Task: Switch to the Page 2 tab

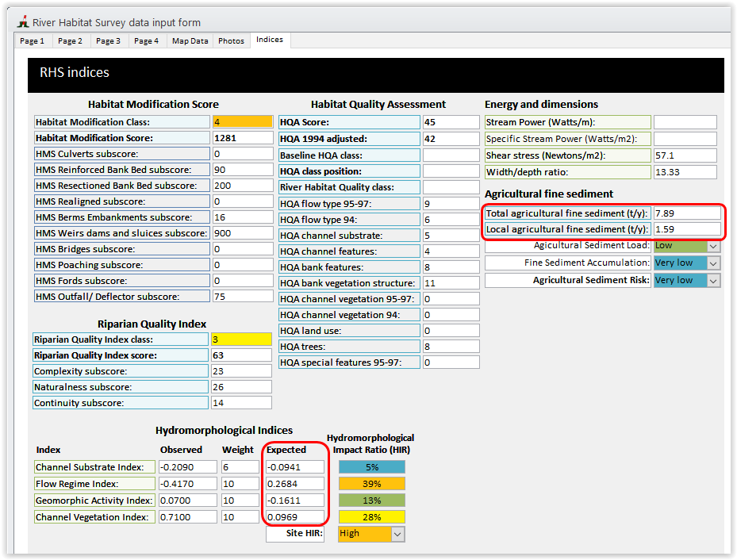Action: pyautogui.click(x=70, y=41)
